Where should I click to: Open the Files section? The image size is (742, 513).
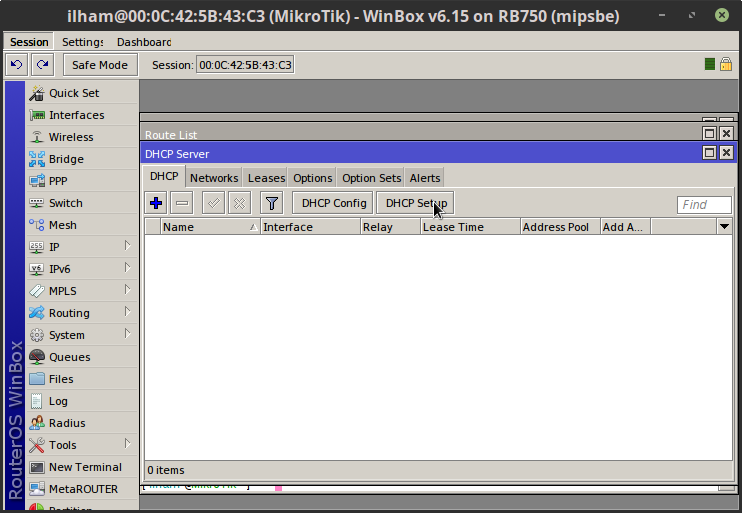coord(81,379)
